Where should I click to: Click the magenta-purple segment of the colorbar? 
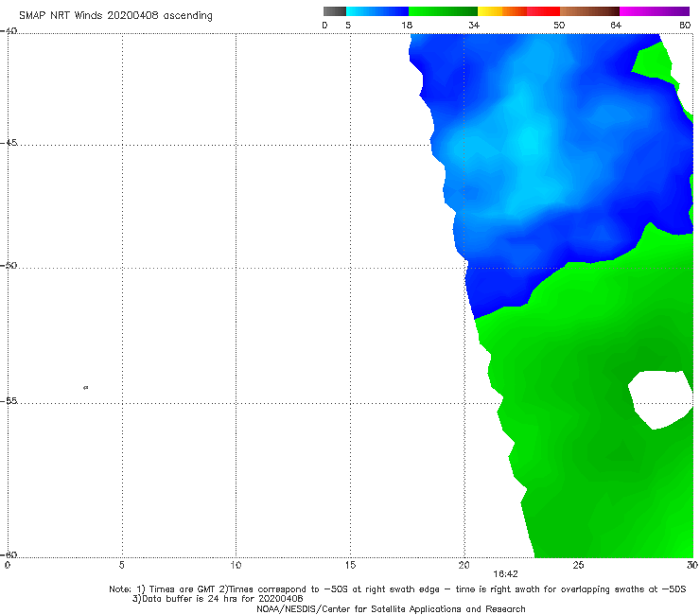pos(655,11)
